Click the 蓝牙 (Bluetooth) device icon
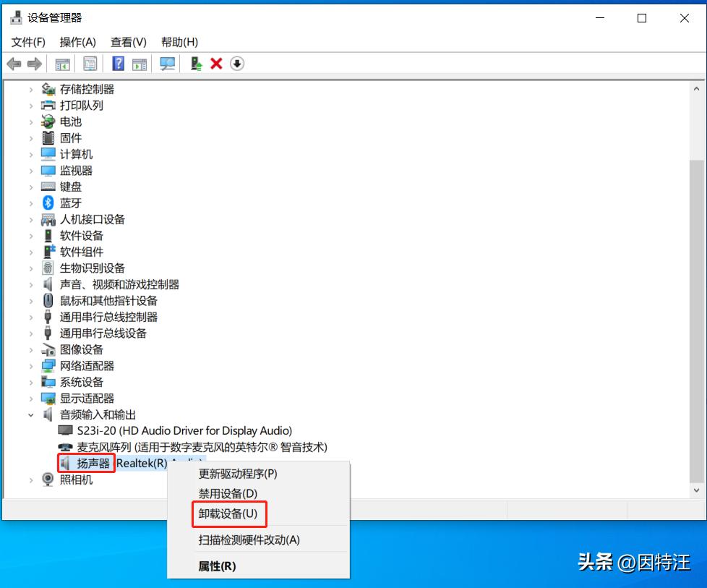This screenshot has height=588, width=707. click(48, 203)
